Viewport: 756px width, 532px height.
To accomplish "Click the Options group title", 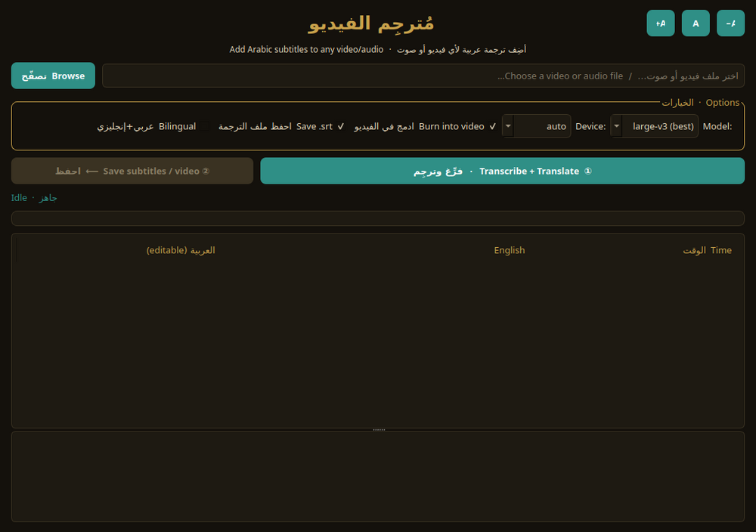I will tap(700, 103).
